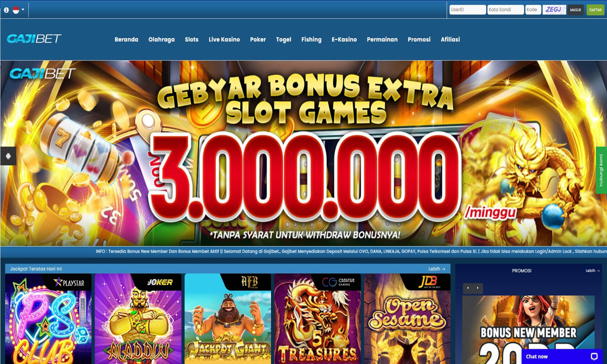607x364 pixels.
Task: Click the info icon in top bar
Action: click(6, 10)
